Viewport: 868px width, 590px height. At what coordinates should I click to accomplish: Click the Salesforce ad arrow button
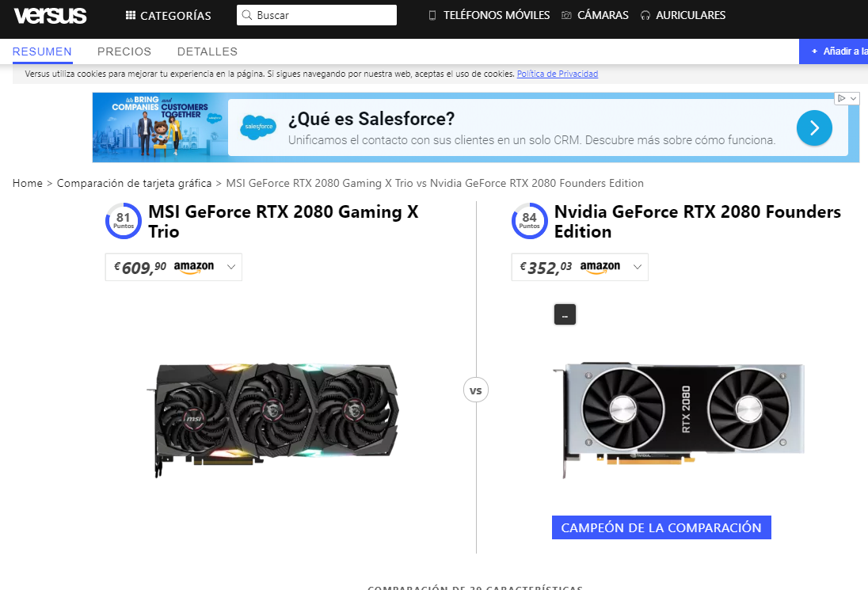814,128
